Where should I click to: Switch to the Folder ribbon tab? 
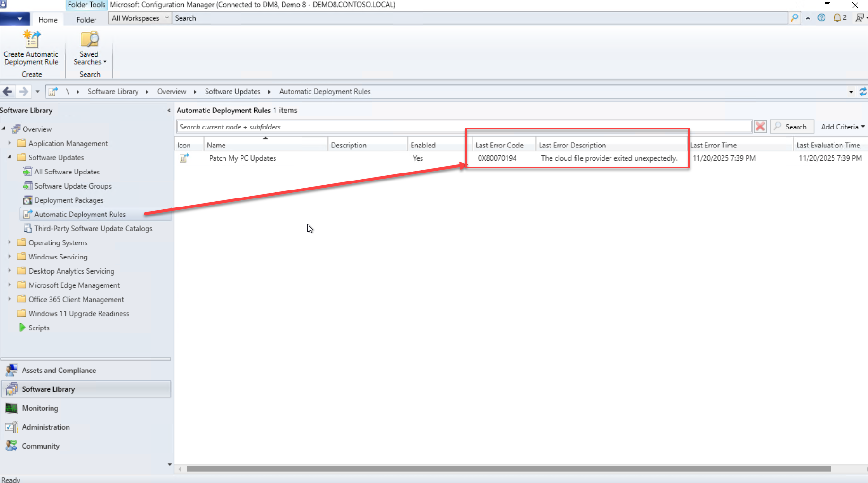coord(86,20)
